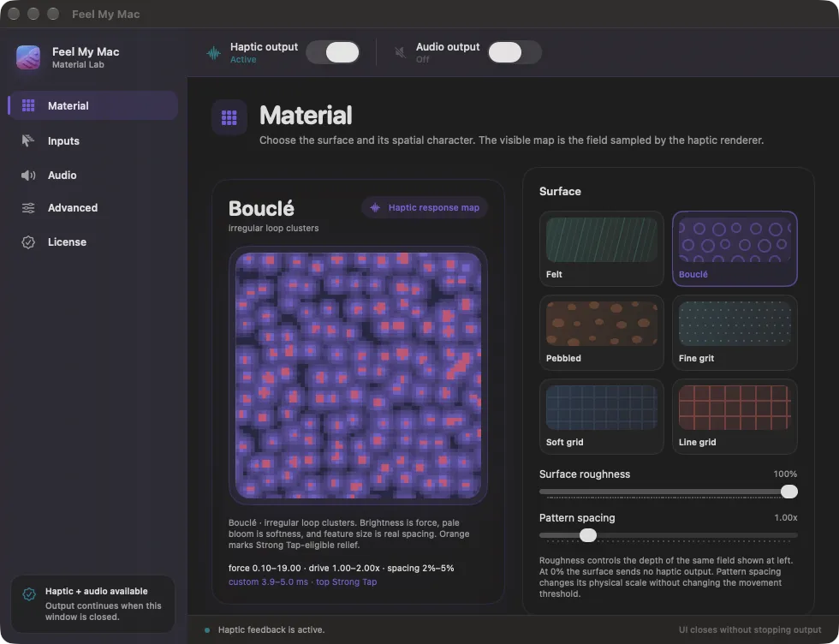839x644 pixels.
Task: Click the Surface roughness 100% value
Action: [785, 474]
